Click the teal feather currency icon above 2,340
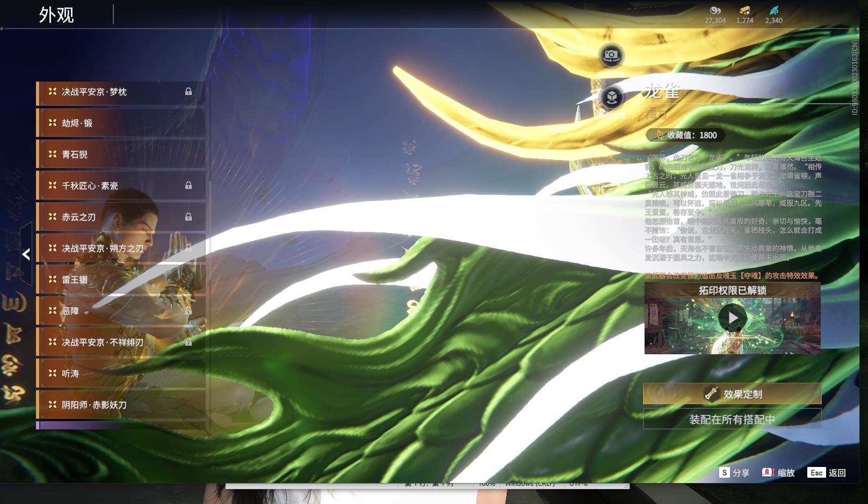The height and width of the screenshot is (504, 868). tap(774, 10)
